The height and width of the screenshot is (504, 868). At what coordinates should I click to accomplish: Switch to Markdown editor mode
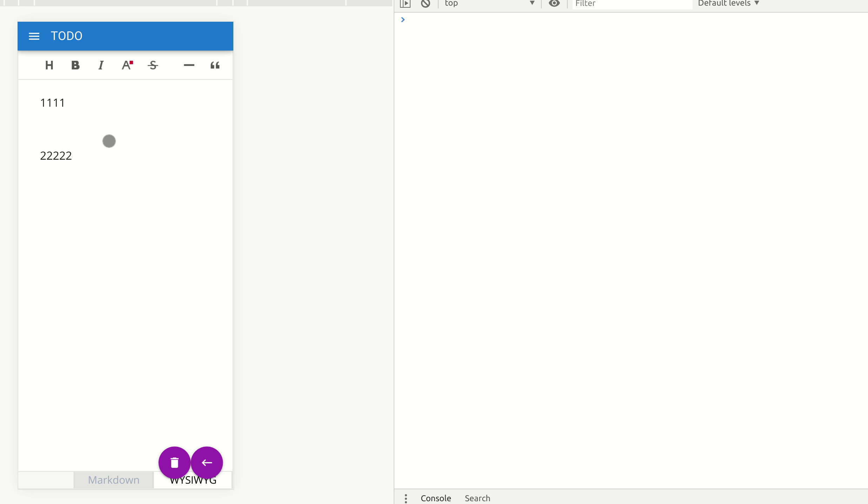pos(114,480)
